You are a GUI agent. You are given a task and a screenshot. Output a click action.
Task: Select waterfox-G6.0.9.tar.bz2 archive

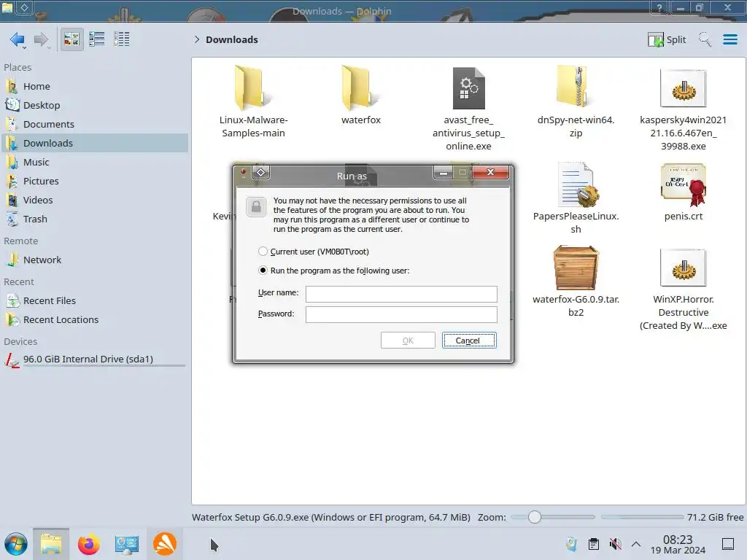point(576,281)
